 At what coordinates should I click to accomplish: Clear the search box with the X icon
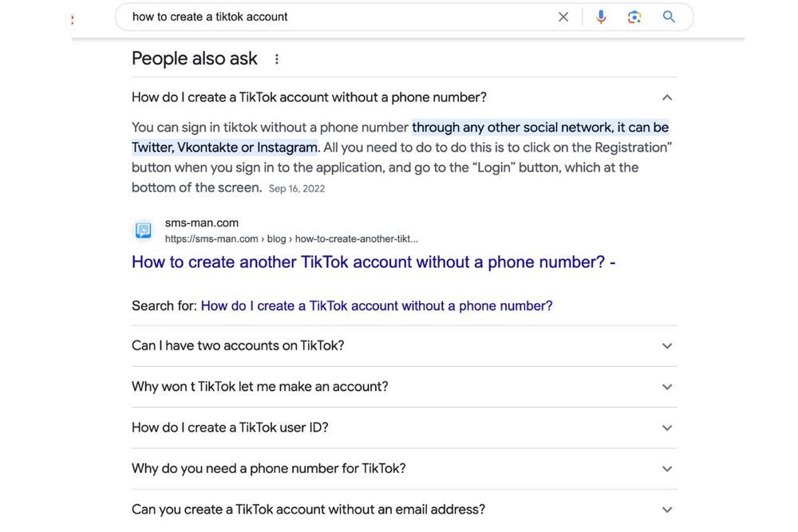coord(563,17)
